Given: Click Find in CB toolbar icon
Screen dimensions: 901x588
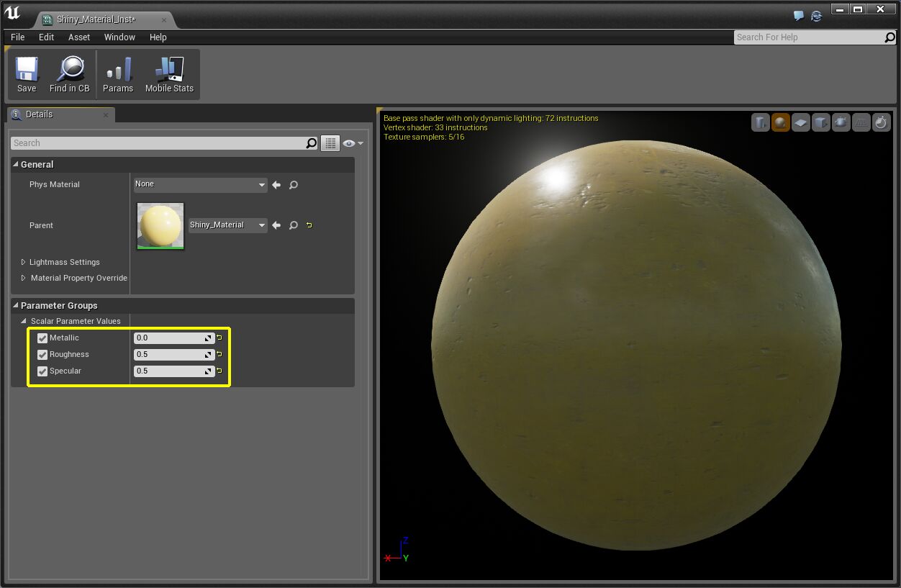Looking at the screenshot, I should [x=70, y=75].
